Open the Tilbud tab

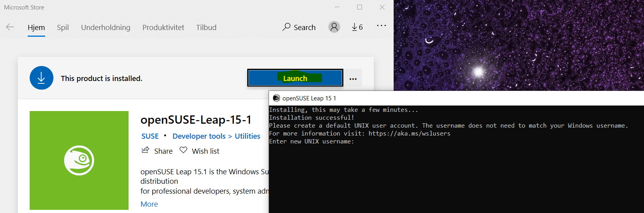206,27
